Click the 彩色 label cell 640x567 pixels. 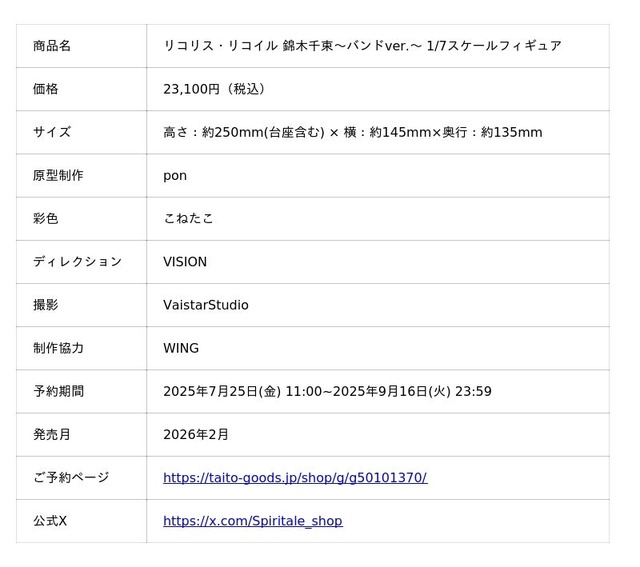[81, 219]
